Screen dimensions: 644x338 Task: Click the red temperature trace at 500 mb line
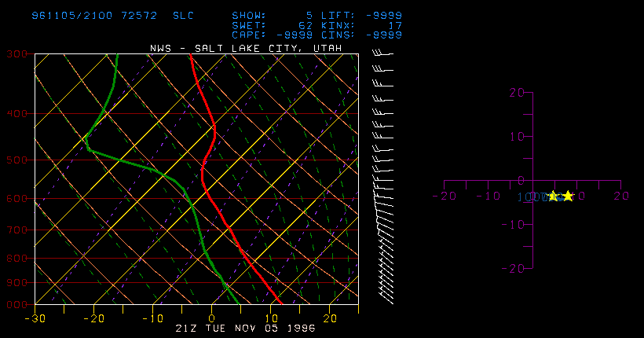[x=205, y=160]
